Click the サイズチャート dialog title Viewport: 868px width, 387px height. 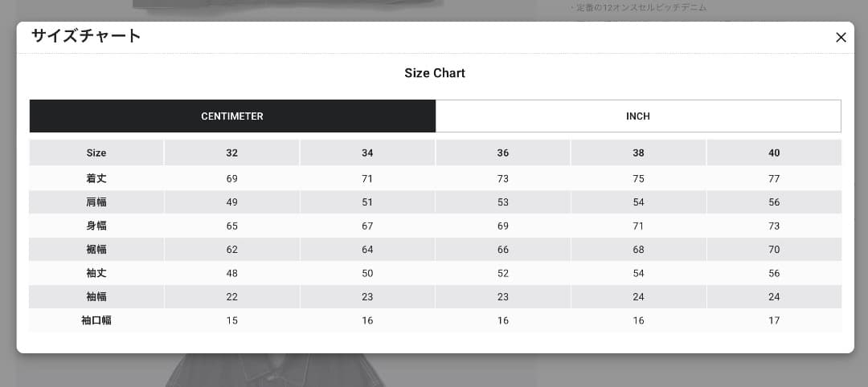point(86,36)
